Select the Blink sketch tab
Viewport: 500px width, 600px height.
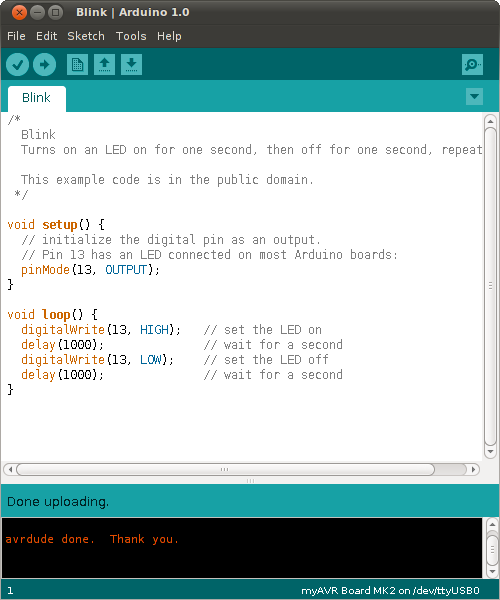pos(37,98)
